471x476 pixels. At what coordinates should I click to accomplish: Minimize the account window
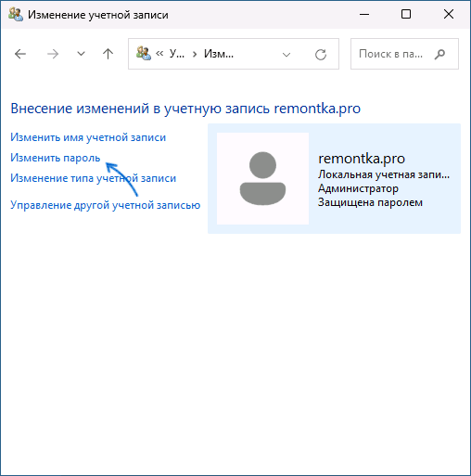(364, 14)
